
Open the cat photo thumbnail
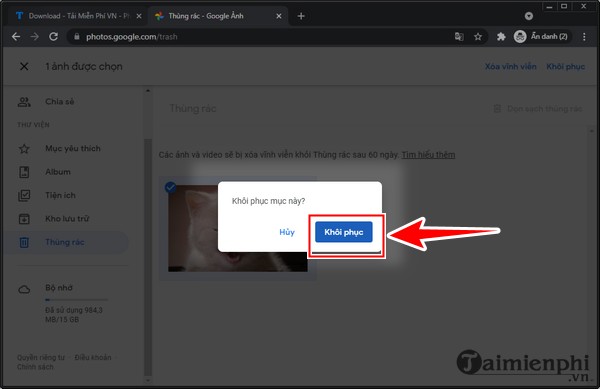coord(238,228)
